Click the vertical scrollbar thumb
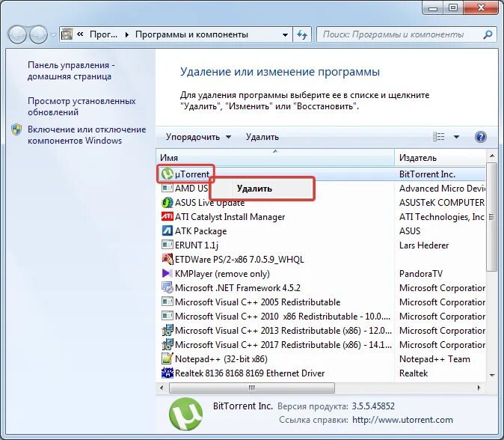 coord(492,217)
